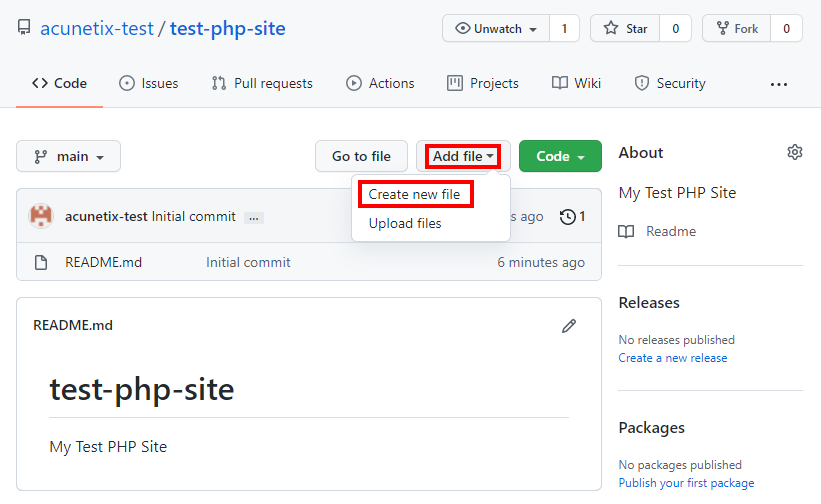Image resolution: width=821 pixels, height=504 pixels.
Task: Click the stargazers count 0
Action: (675, 28)
